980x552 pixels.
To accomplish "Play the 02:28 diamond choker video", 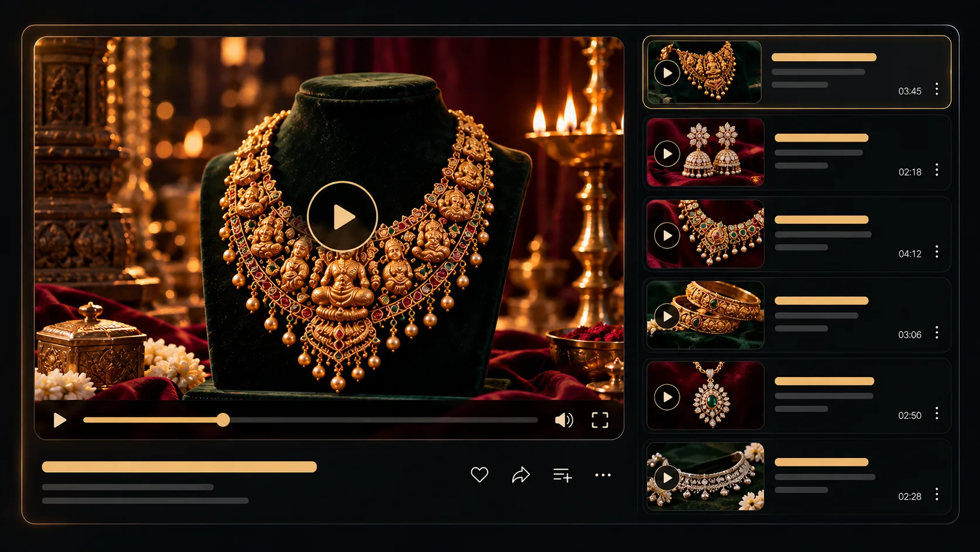I will (667, 478).
